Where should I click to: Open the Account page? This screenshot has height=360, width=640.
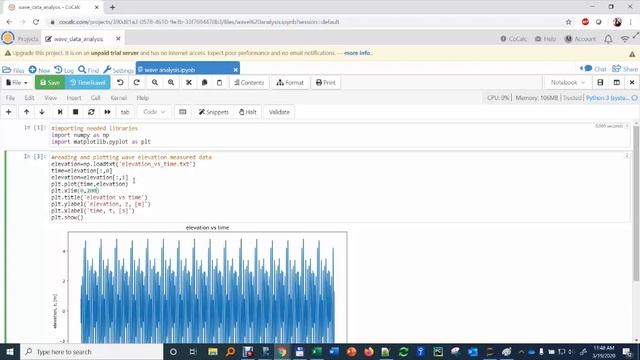(580, 39)
